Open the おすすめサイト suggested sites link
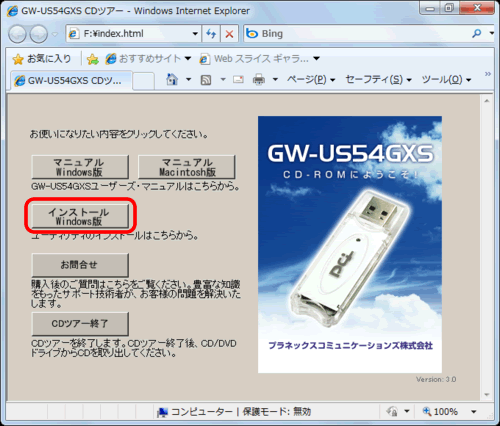 (148, 59)
